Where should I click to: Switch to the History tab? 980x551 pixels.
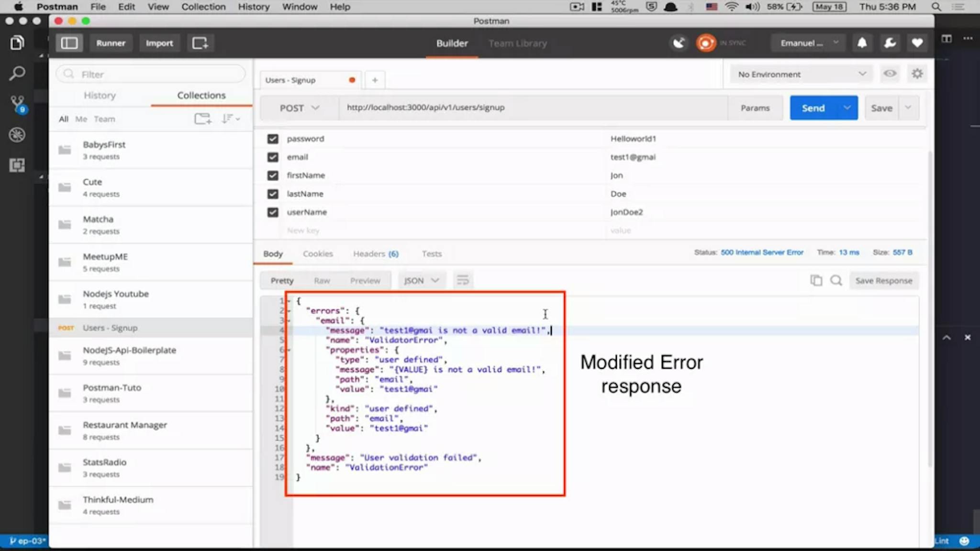tap(100, 95)
